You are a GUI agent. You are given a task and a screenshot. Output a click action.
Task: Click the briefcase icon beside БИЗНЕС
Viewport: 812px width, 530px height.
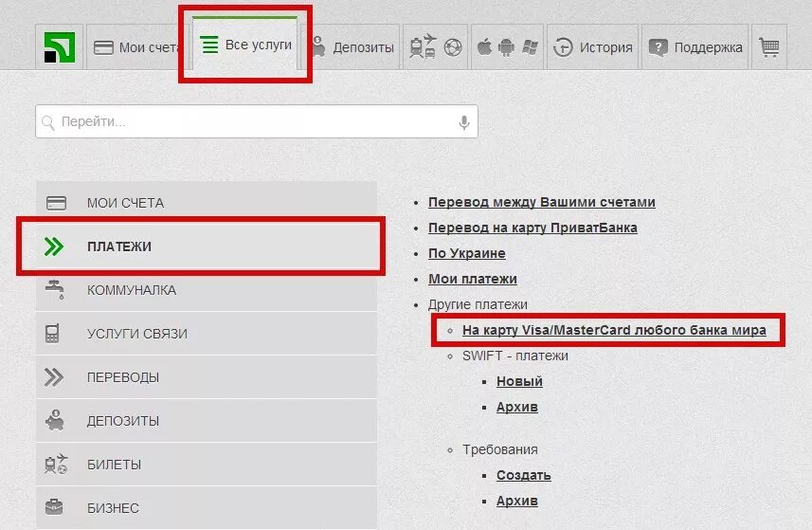pos(54,506)
